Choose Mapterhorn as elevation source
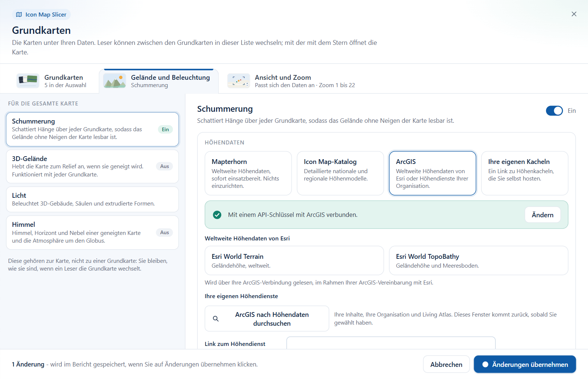 pyautogui.click(x=248, y=173)
